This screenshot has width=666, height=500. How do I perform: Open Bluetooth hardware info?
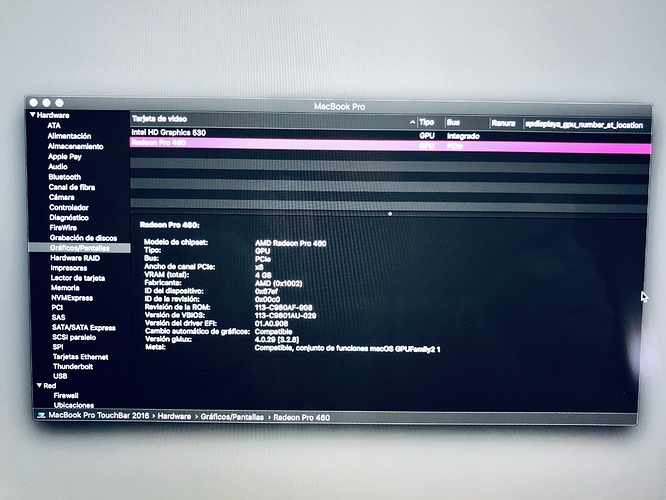65,177
